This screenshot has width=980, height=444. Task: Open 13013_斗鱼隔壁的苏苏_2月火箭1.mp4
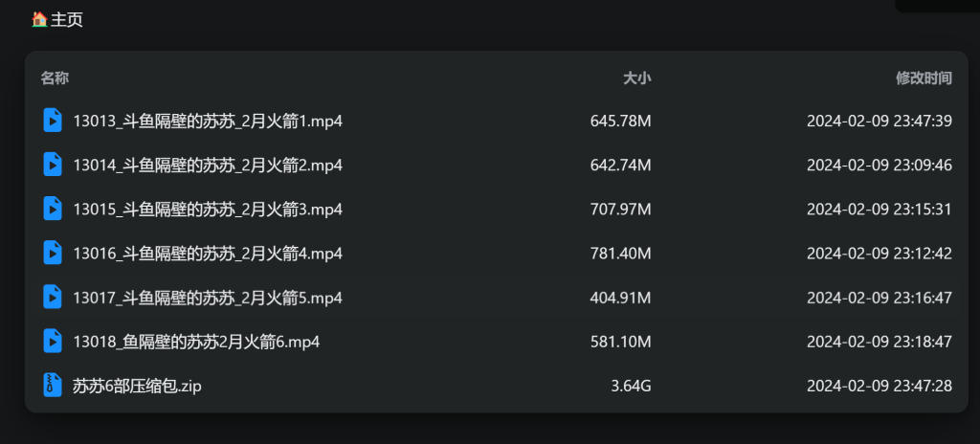(208, 121)
